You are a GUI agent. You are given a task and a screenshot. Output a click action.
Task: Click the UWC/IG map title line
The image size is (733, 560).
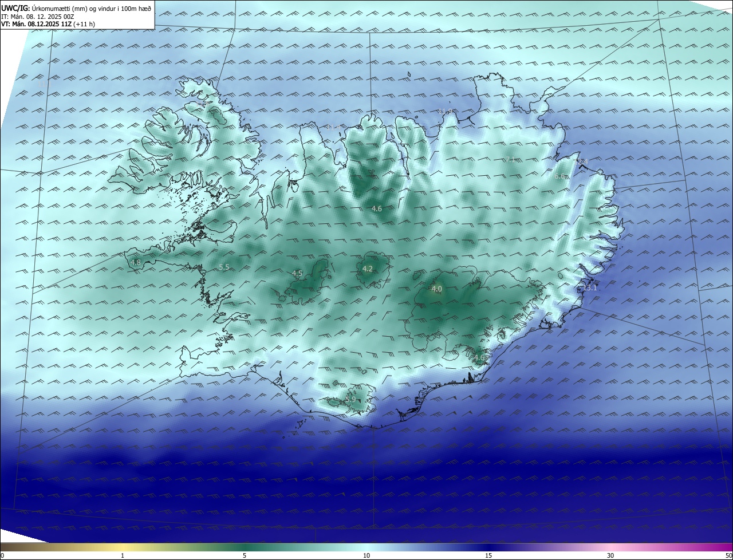(x=76, y=8)
